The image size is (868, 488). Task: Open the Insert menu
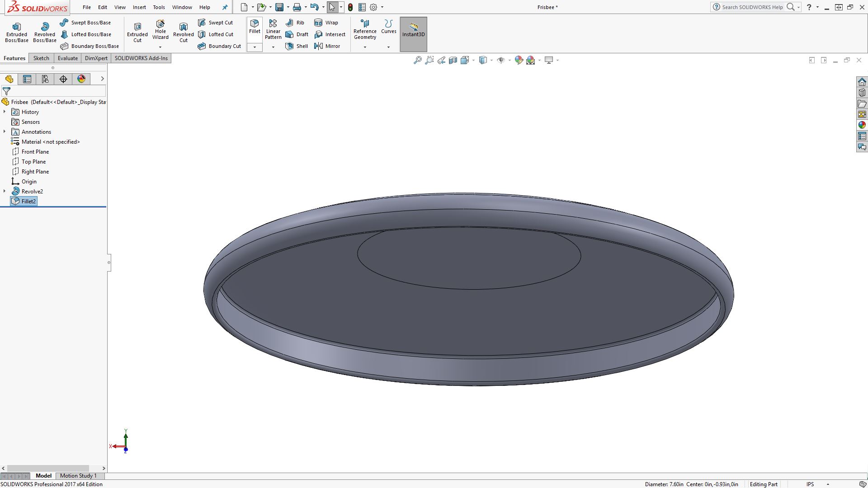[139, 7]
